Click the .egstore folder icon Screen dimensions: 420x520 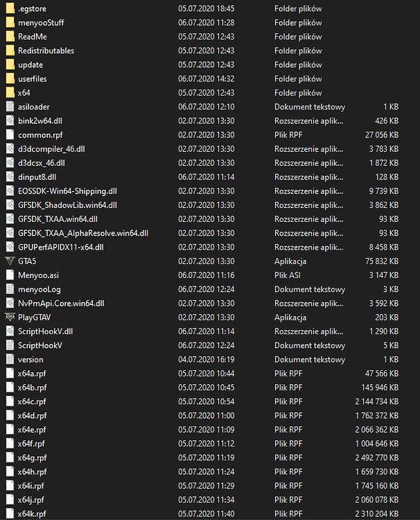(10, 8)
